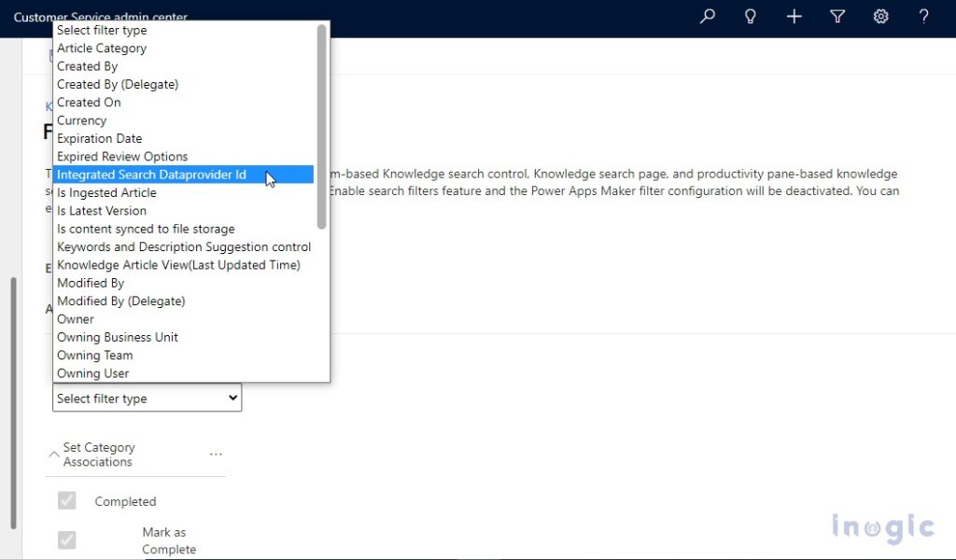The image size is (956, 560).
Task: Click the plus icon to create new
Action: (794, 17)
